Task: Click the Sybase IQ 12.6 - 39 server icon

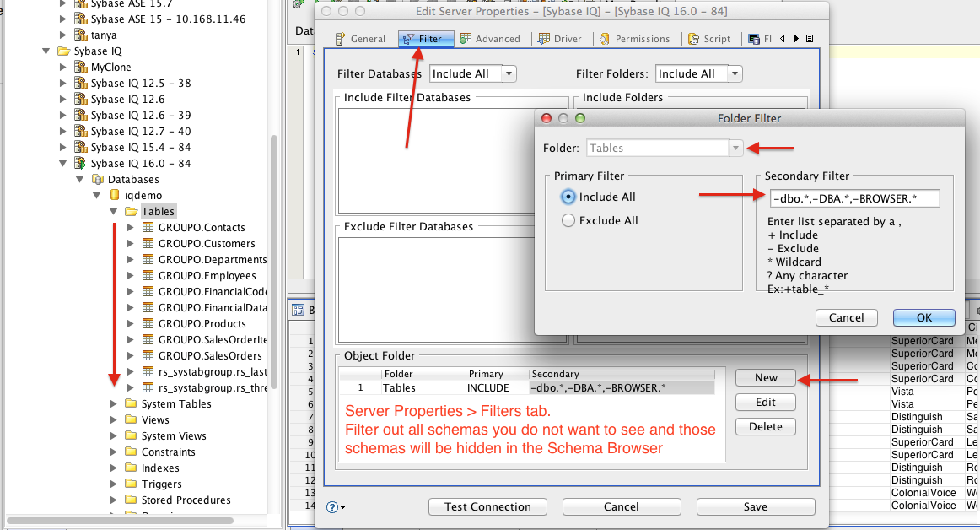Action: (81, 115)
